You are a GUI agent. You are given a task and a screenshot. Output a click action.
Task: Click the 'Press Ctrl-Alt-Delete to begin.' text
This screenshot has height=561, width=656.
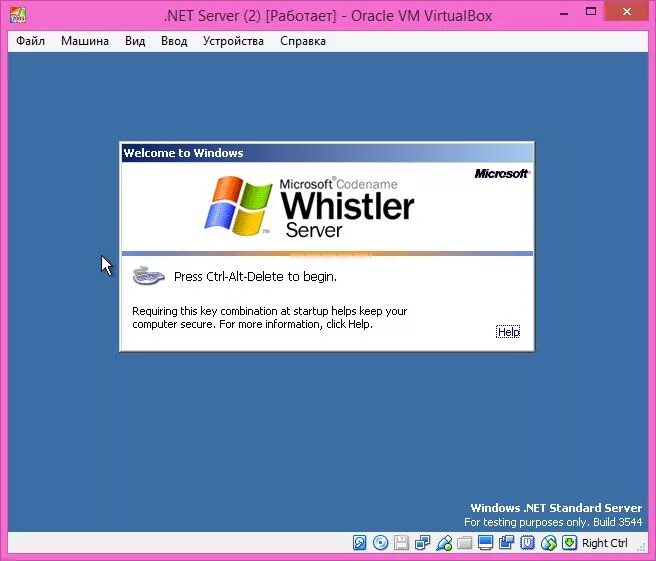[x=255, y=277]
